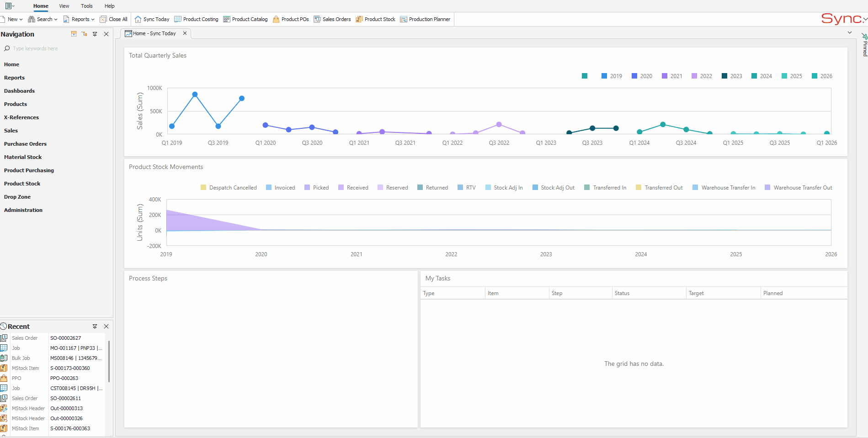Screen dimensions: 868x438
Task: Sort My Tasks by the Type column
Action: point(453,293)
